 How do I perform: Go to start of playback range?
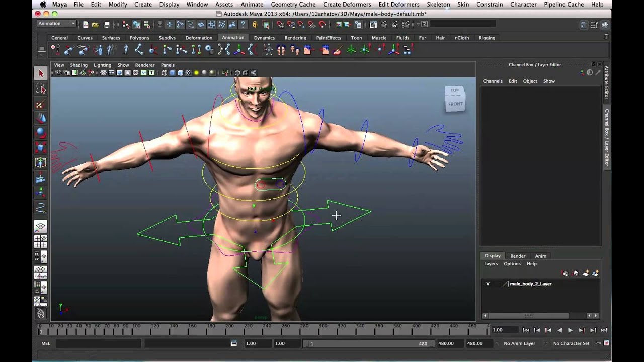coord(526,330)
